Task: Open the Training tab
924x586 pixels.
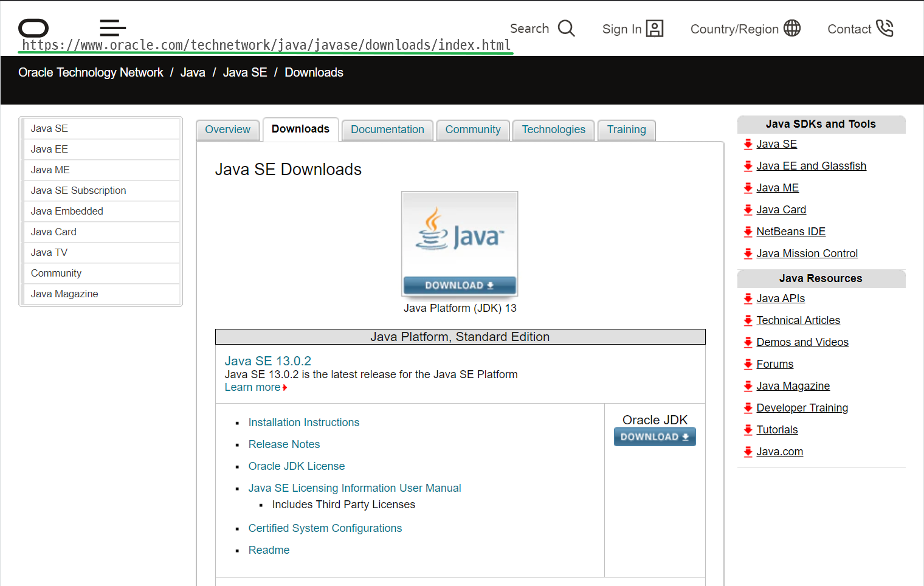Action: click(626, 129)
